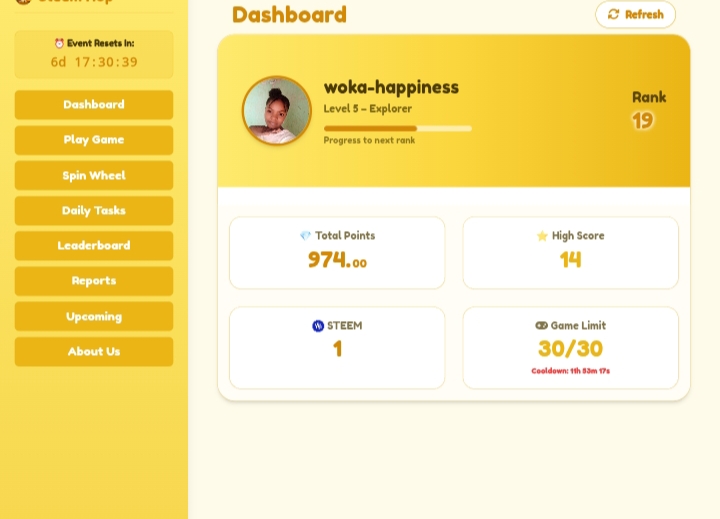Viewport: 720px width, 519px height.
Task: Select Daily Tasks in the sidebar
Action: point(94,211)
